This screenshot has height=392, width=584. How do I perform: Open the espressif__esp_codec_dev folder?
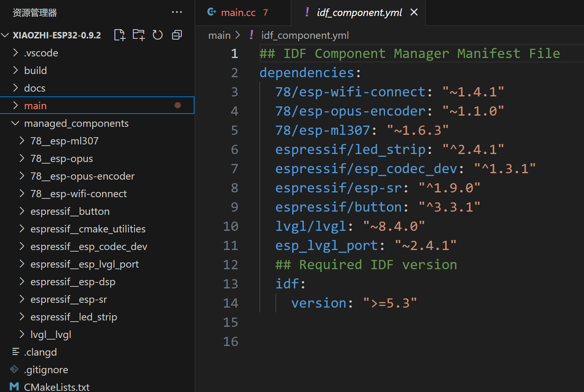click(97, 246)
